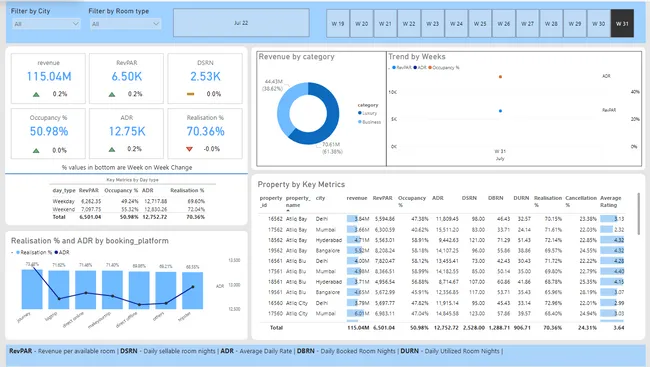Click the Average Rating column header
650x367 pixels.
coord(611,202)
